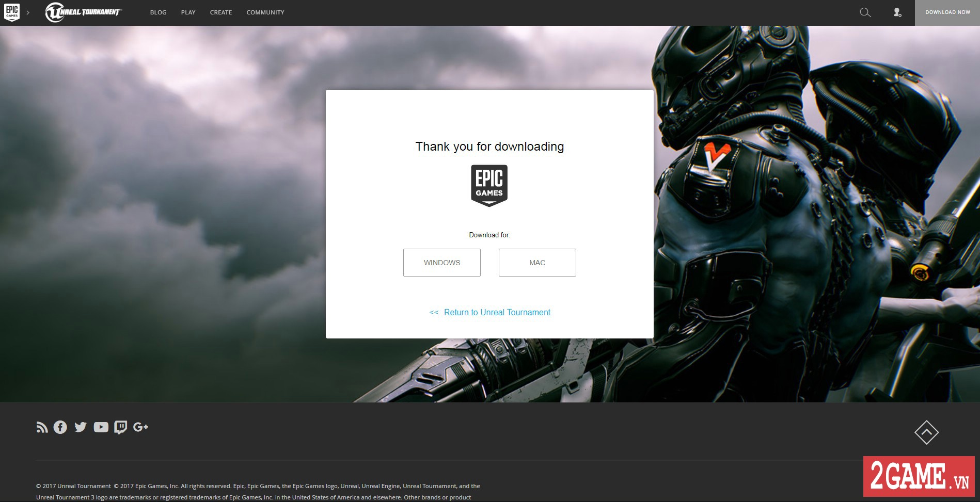Open the Unreal Tournament logo home link
Viewport: 980px width, 502px height.
point(83,12)
